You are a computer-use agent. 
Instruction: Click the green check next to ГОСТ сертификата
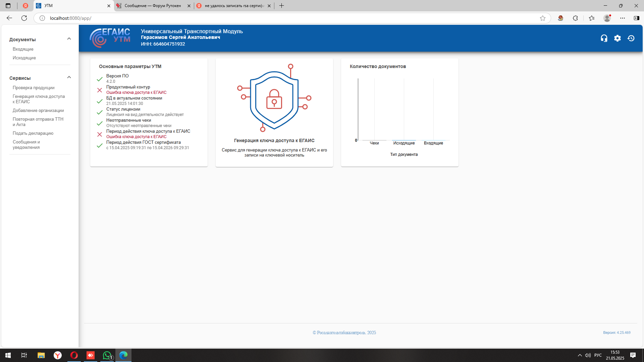[x=100, y=145]
